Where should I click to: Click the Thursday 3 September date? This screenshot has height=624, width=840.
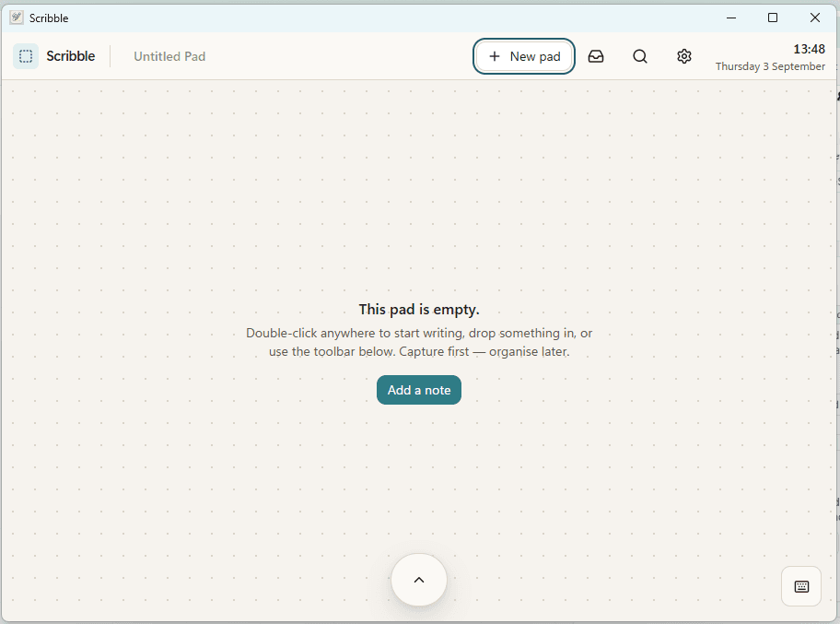tap(770, 66)
